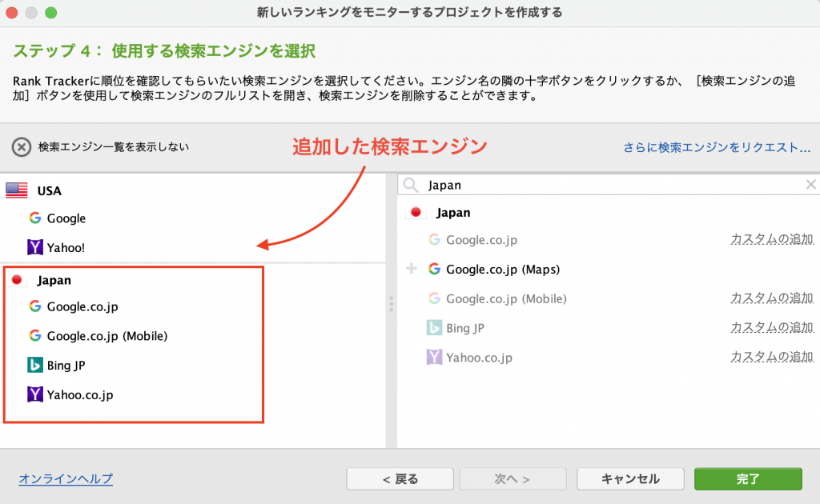Click the Yahoo.co.jp icon in left list
Image resolution: width=820 pixels, height=504 pixels.
pos(35,394)
